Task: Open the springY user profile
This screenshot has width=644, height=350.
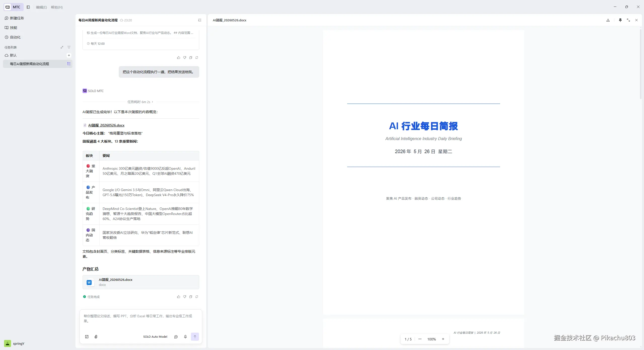Action: [15, 343]
